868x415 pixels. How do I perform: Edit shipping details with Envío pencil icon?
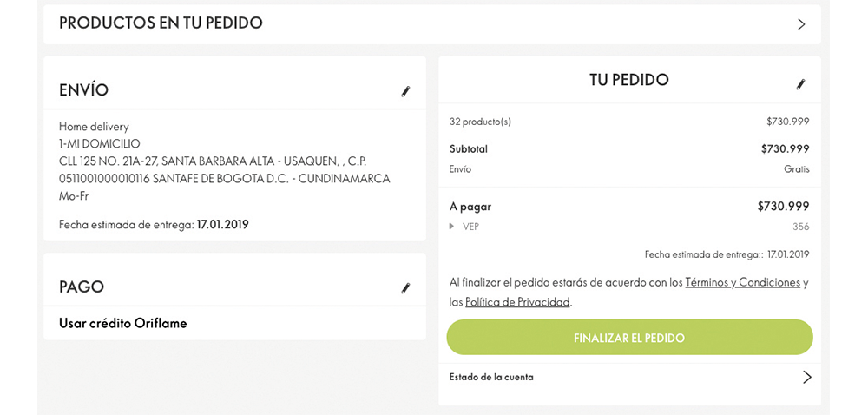tap(405, 91)
